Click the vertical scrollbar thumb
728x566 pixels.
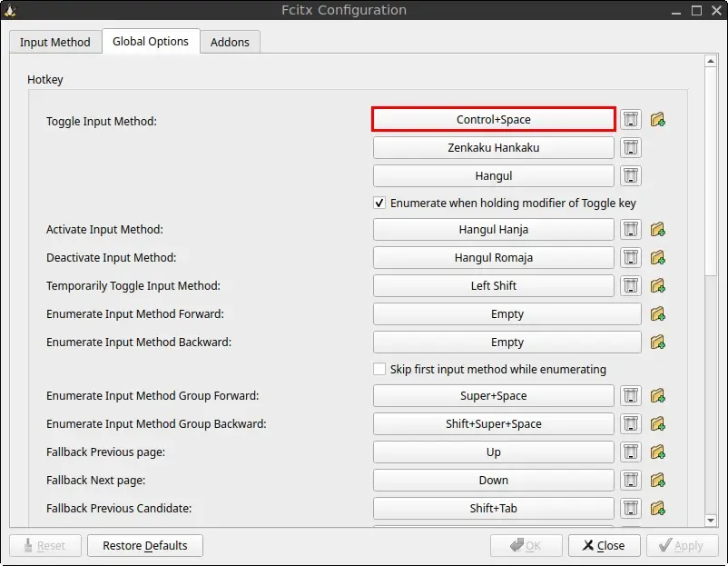coord(711,171)
